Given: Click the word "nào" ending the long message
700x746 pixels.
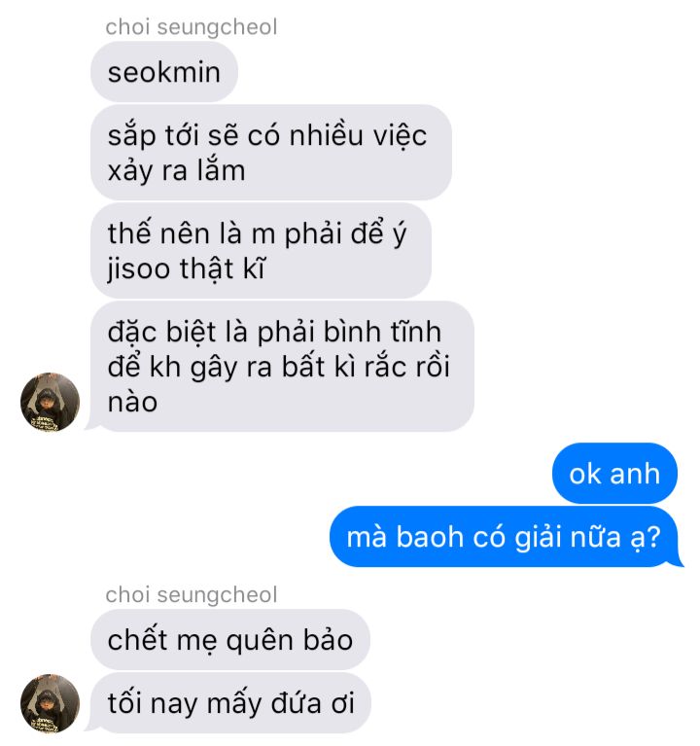Looking at the screenshot, I should 132,403.
